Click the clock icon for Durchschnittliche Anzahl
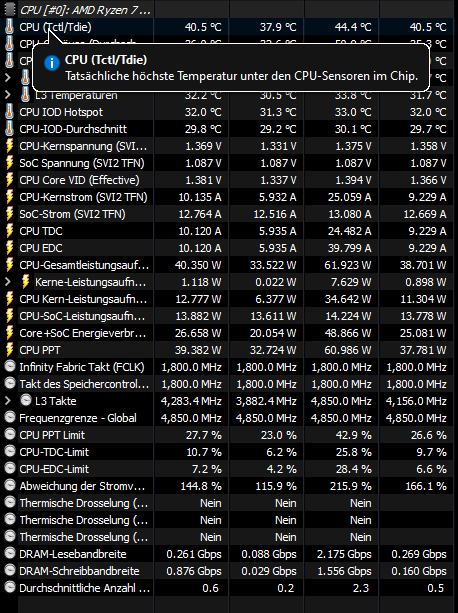Viewport: 458px width, 613px height. click(x=10, y=587)
